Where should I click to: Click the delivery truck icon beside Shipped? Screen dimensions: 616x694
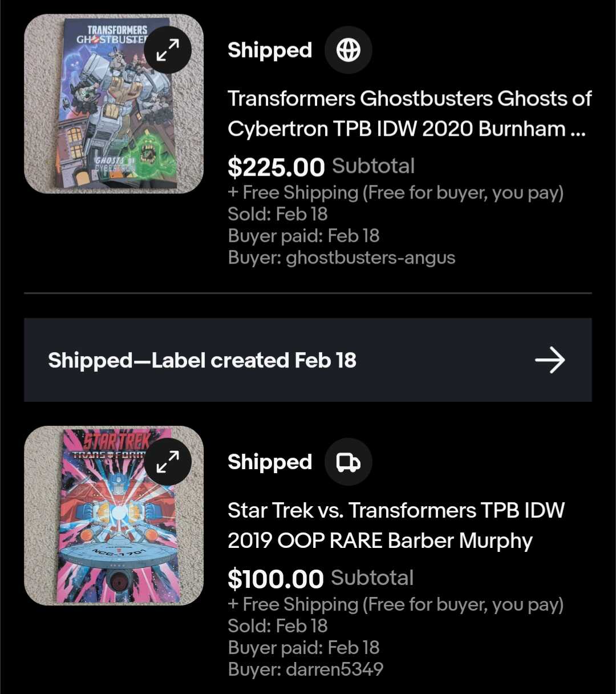(x=348, y=462)
